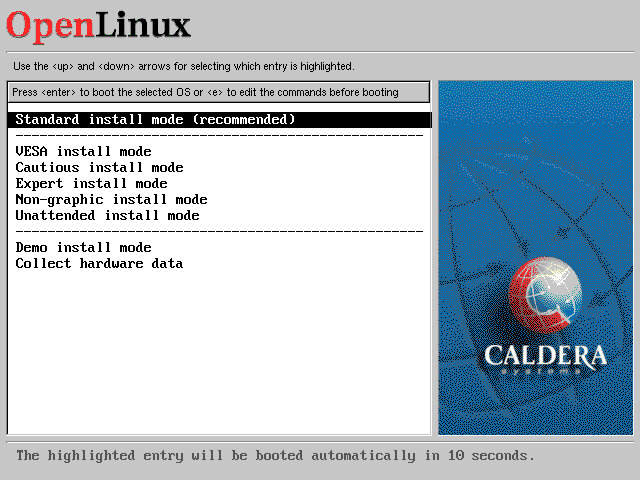Click the dashed separator above VESA install mode
Image resolution: width=640 pixels, height=480 pixels.
coord(219,136)
